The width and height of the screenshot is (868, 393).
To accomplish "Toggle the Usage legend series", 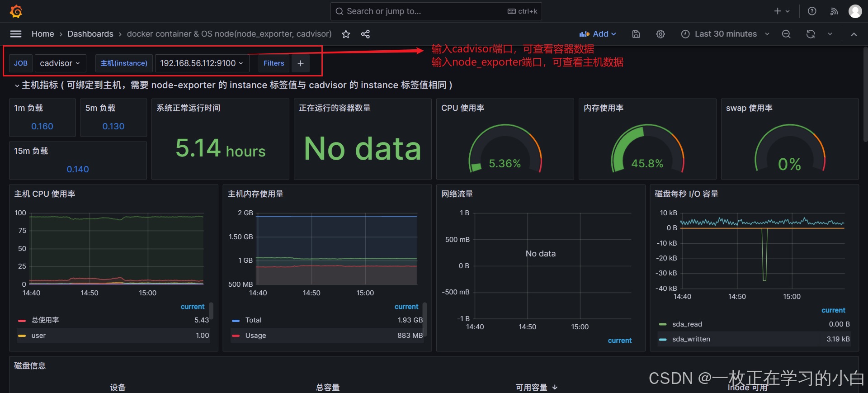I will (255, 336).
